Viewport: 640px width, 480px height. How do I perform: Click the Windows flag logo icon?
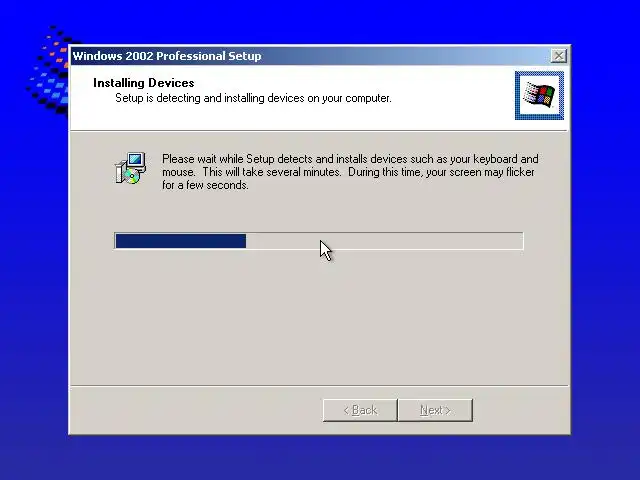(x=539, y=96)
